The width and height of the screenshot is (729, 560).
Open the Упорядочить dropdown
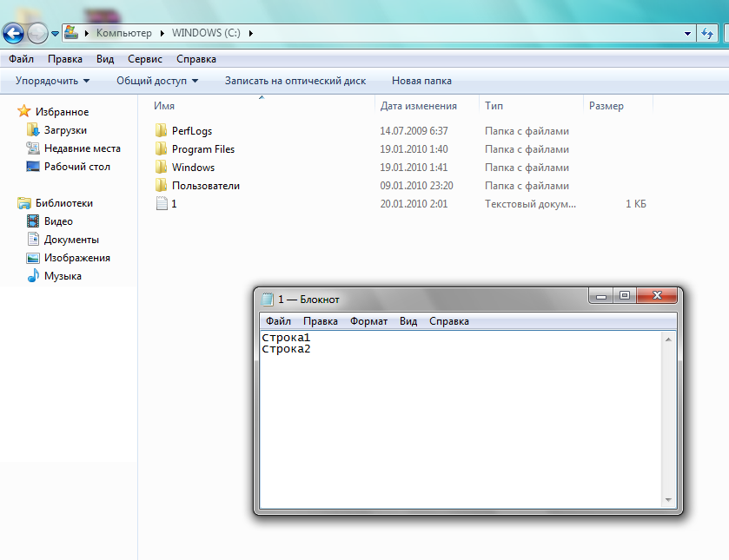click(x=52, y=81)
